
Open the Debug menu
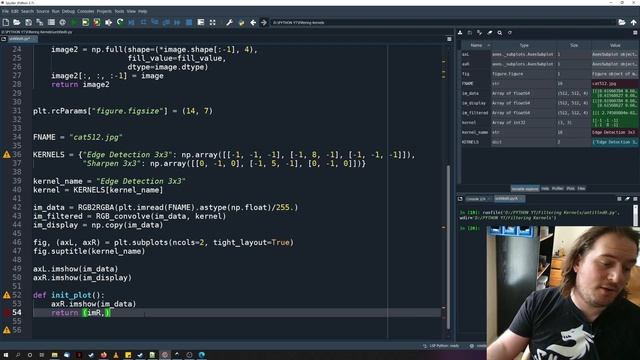(x=68, y=11)
